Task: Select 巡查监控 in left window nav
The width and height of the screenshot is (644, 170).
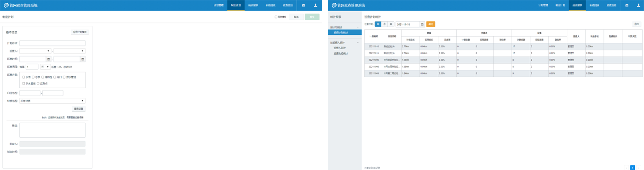Action: click(x=288, y=6)
